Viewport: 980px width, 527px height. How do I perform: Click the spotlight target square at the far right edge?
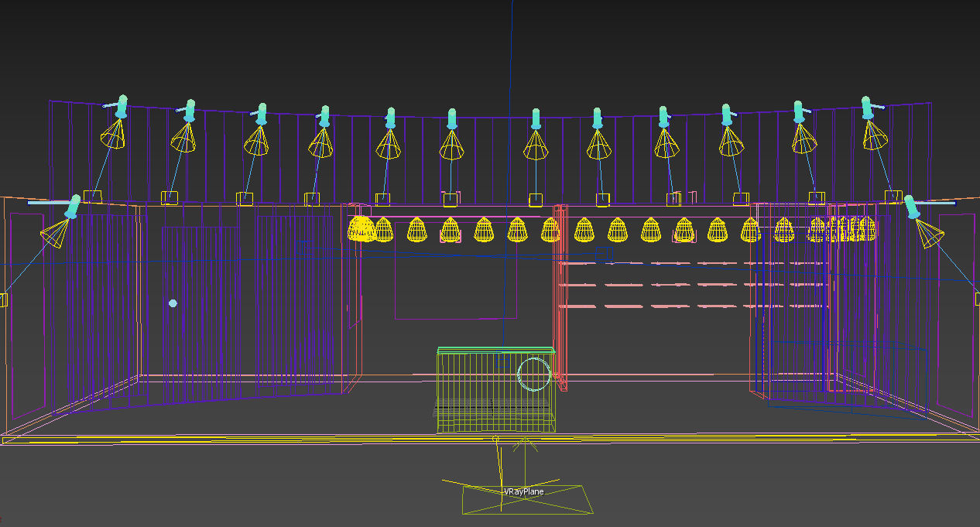click(977, 299)
